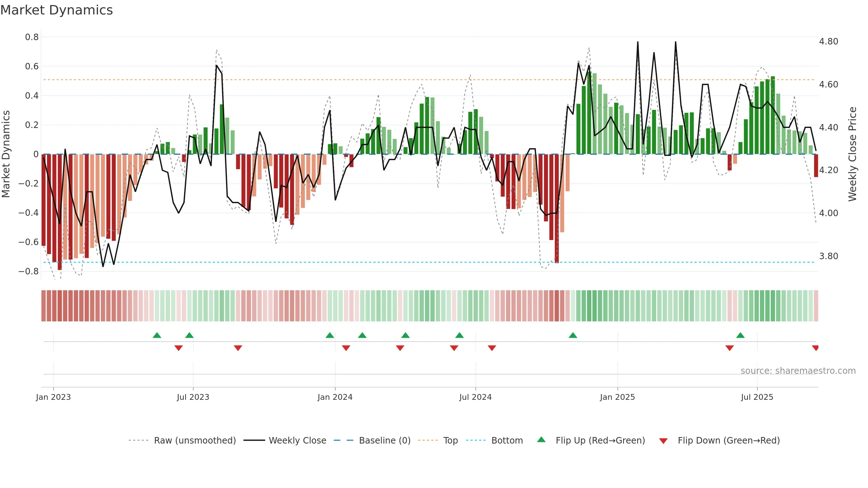Image resolution: width=868 pixels, height=488 pixels.
Task: Select the flip-up triangle just before Jan 2024
Action: click(x=330, y=335)
